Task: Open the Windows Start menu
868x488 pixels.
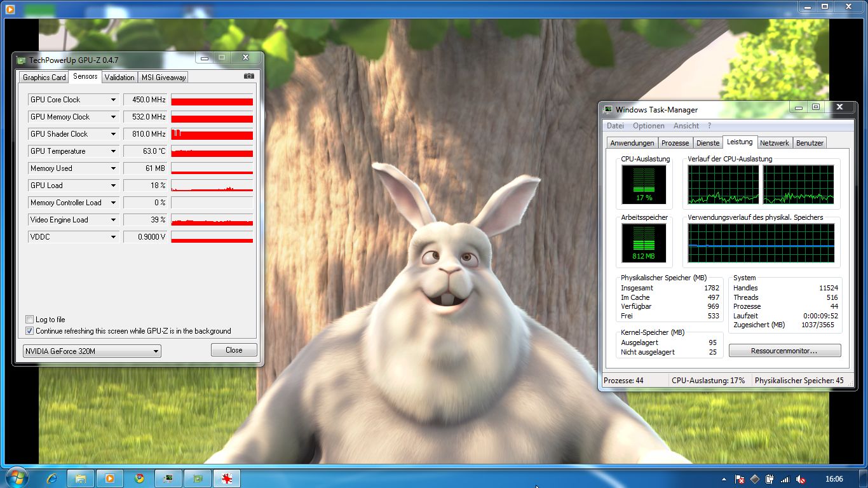Action: tap(17, 478)
